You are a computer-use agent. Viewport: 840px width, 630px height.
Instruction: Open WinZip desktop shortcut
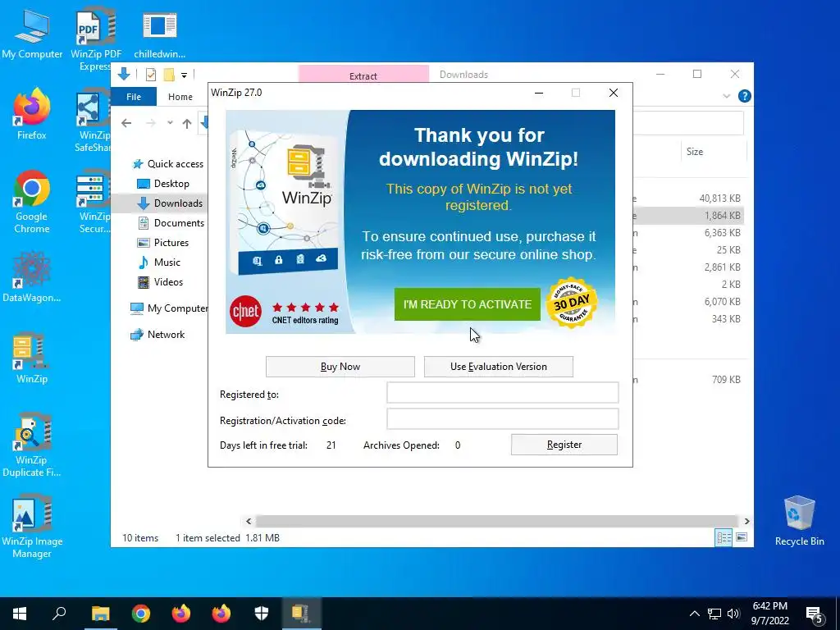point(32,359)
